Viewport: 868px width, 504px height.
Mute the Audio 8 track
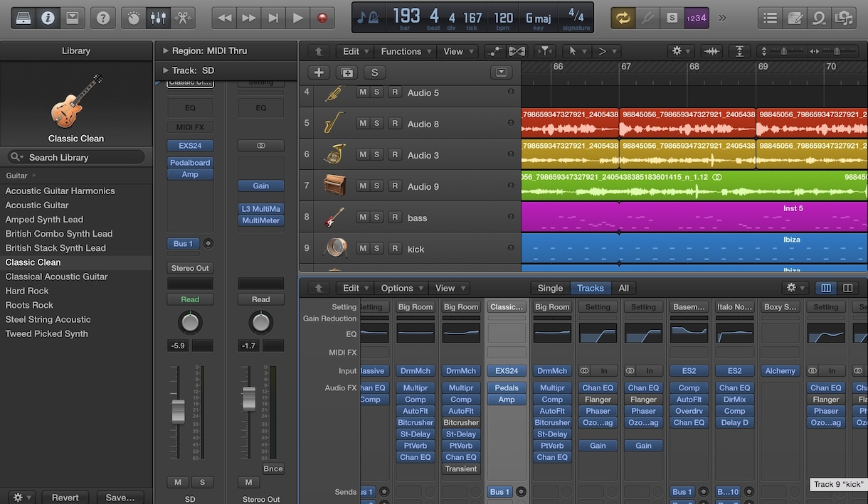363,124
